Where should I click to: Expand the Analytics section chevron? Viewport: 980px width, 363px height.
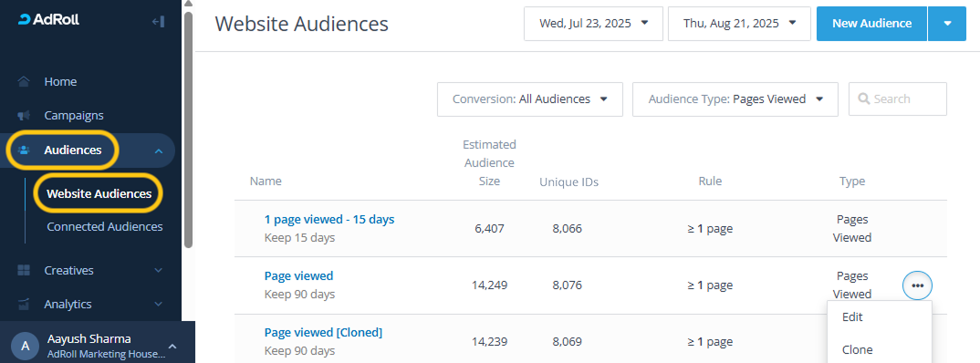pyautogui.click(x=158, y=305)
